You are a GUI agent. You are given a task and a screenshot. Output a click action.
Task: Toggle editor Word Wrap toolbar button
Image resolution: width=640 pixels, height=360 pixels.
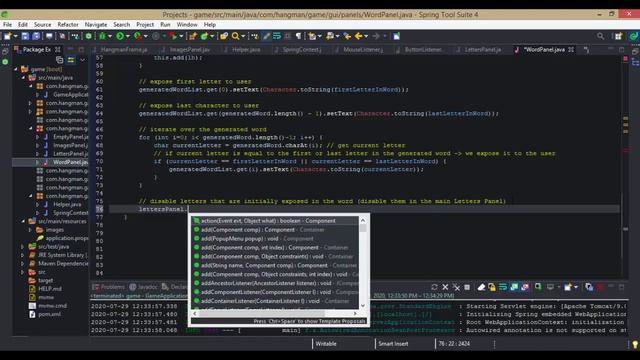click(277, 36)
